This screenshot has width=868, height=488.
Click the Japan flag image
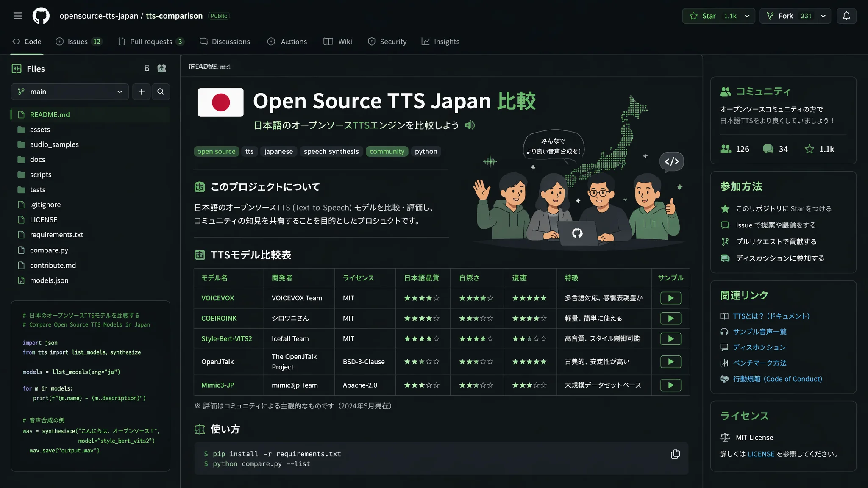pos(221,103)
